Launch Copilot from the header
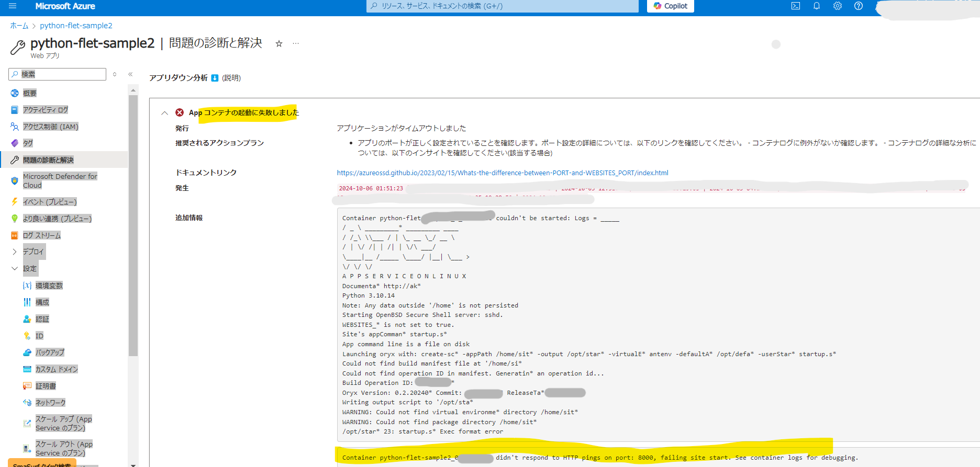This screenshot has width=980, height=467. click(x=671, y=6)
